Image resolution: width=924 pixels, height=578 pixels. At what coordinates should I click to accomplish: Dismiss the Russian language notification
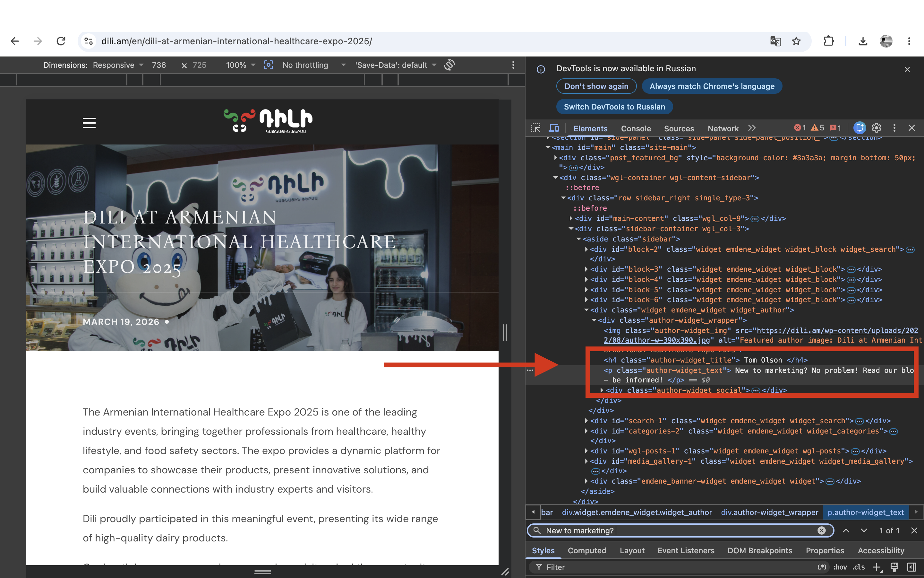pyautogui.click(x=907, y=69)
